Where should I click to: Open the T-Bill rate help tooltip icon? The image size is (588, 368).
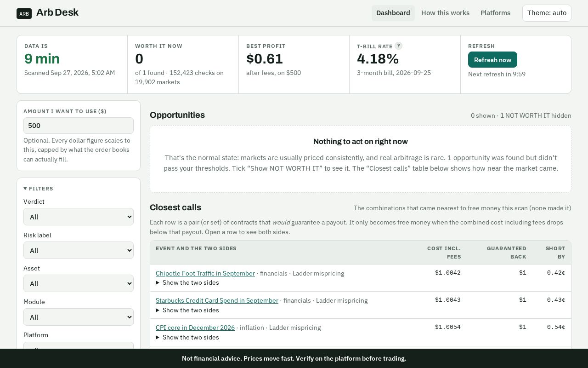399,46
